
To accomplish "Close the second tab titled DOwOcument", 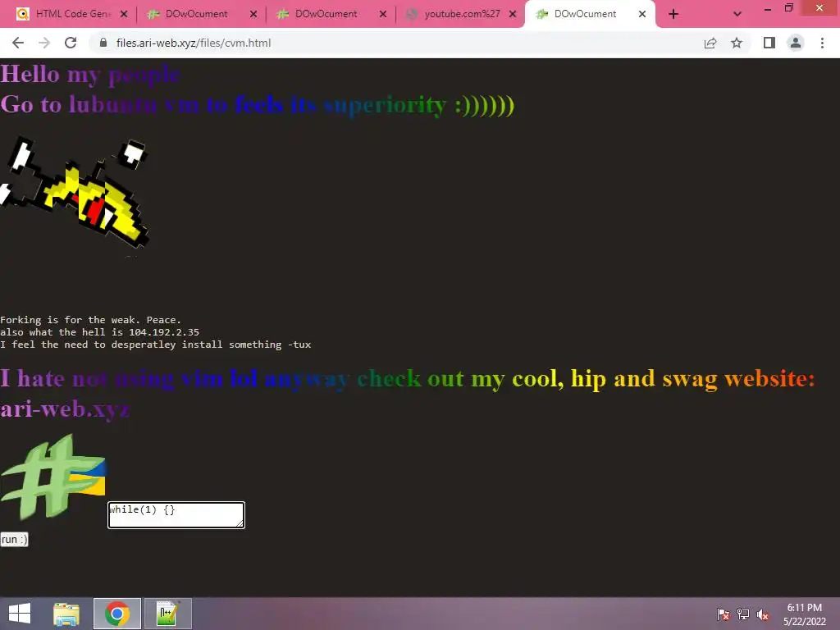I will pos(253,15).
